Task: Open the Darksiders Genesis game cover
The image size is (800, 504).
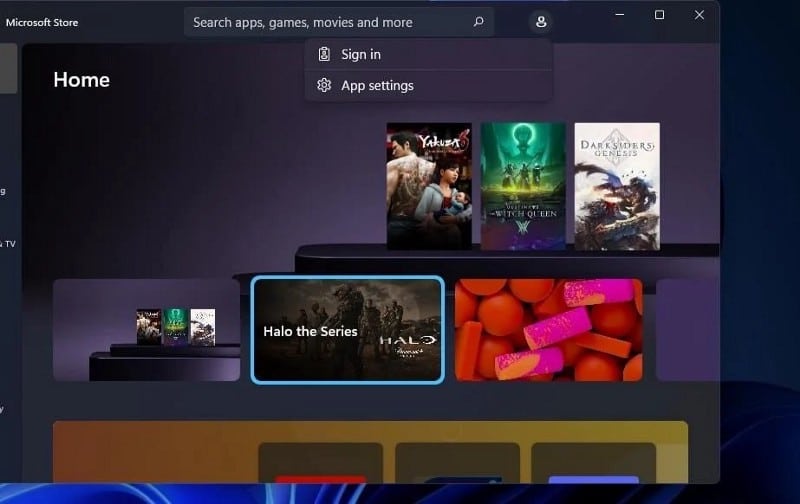Action: [617, 186]
